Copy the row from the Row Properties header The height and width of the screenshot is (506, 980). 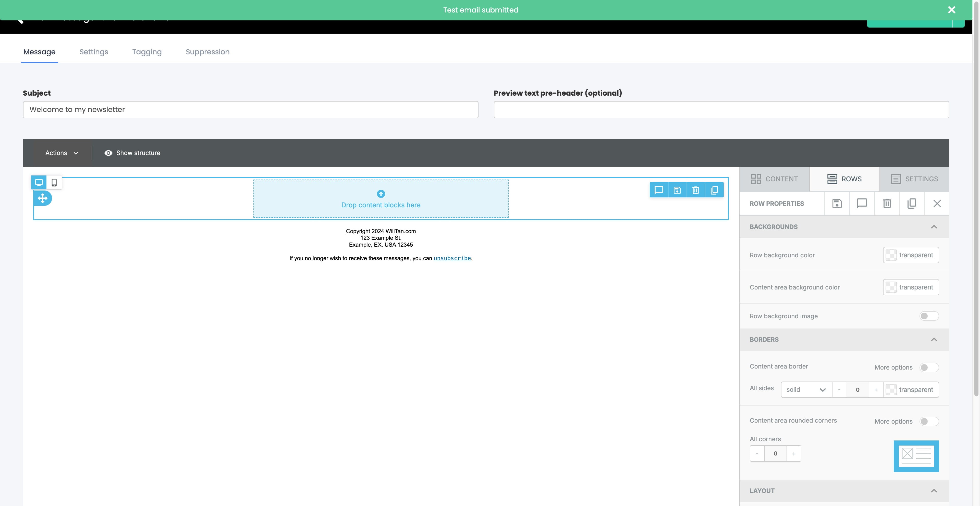coord(912,203)
